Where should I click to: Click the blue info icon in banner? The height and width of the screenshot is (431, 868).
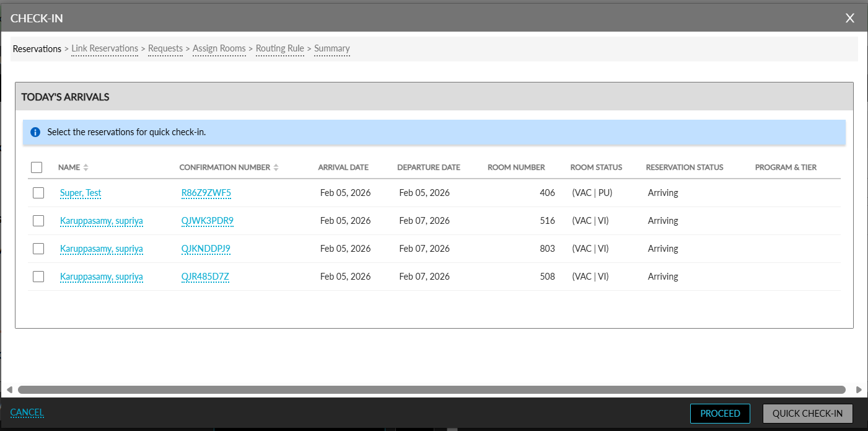[x=35, y=132]
